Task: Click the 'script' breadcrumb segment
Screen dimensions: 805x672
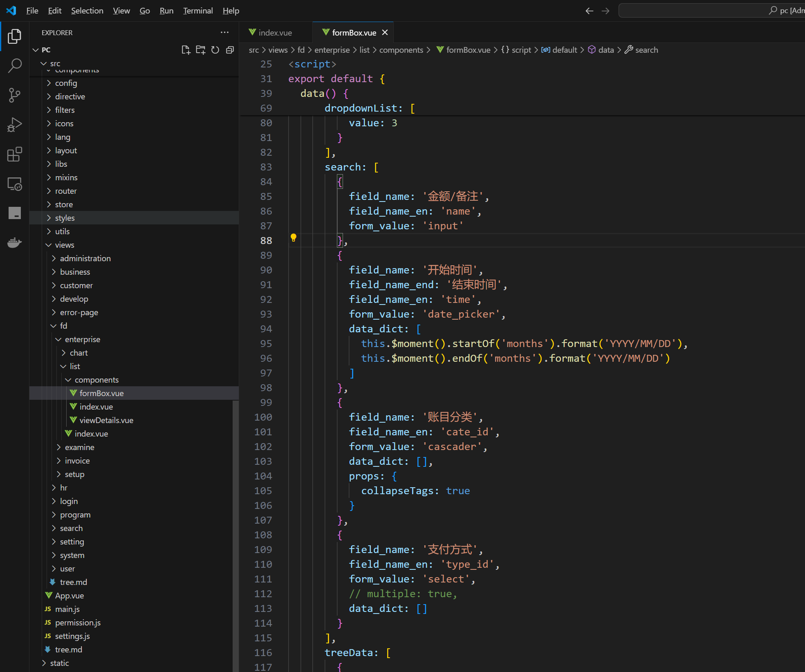Action: click(516, 50)
